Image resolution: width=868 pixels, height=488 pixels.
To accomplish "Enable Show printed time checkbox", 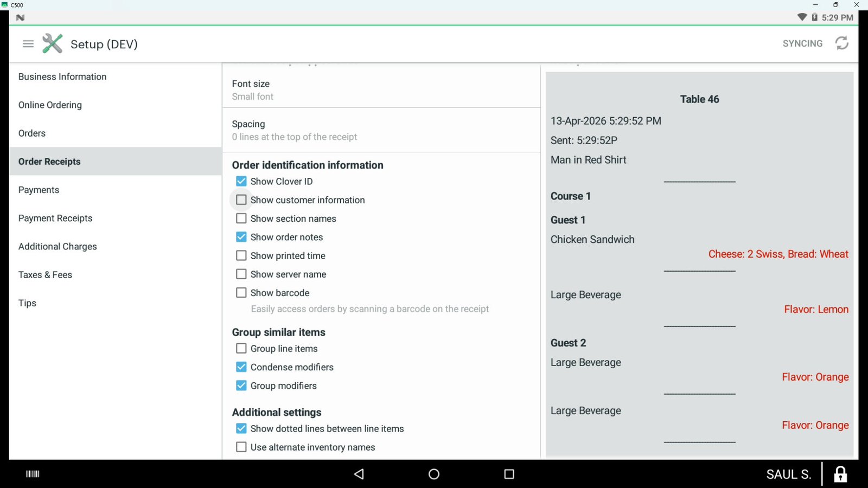I will click(241, 255).
